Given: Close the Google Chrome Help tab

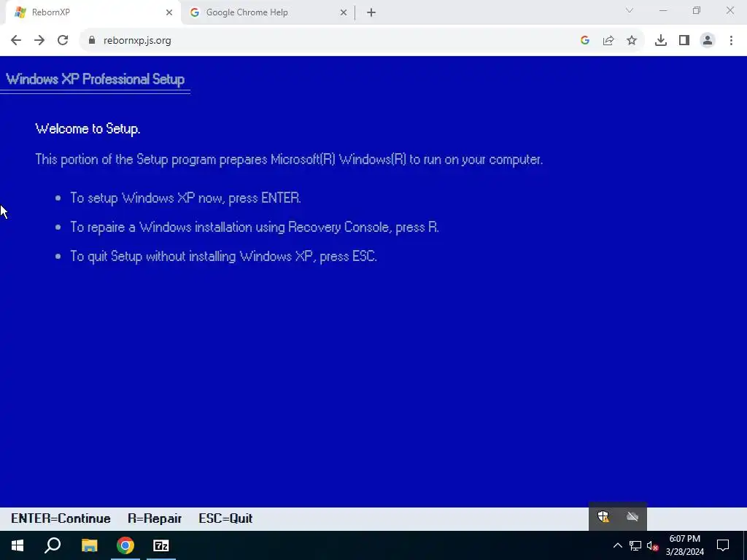Looking at the screenshot, I should [344, 12].
